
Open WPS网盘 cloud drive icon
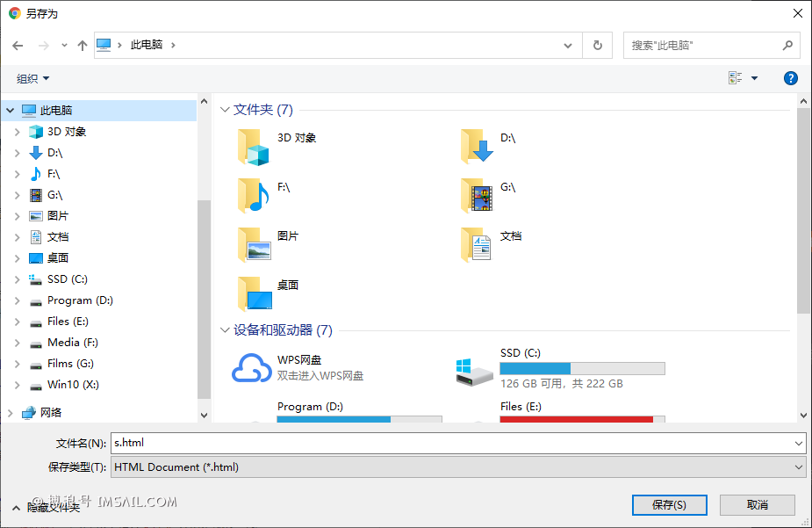point(251,368)
